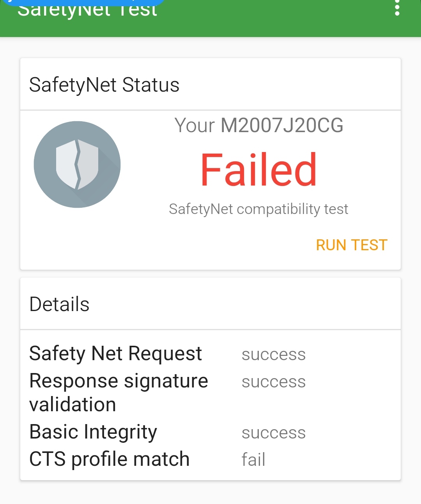Tap the Details section header

(x=60, y=304)
